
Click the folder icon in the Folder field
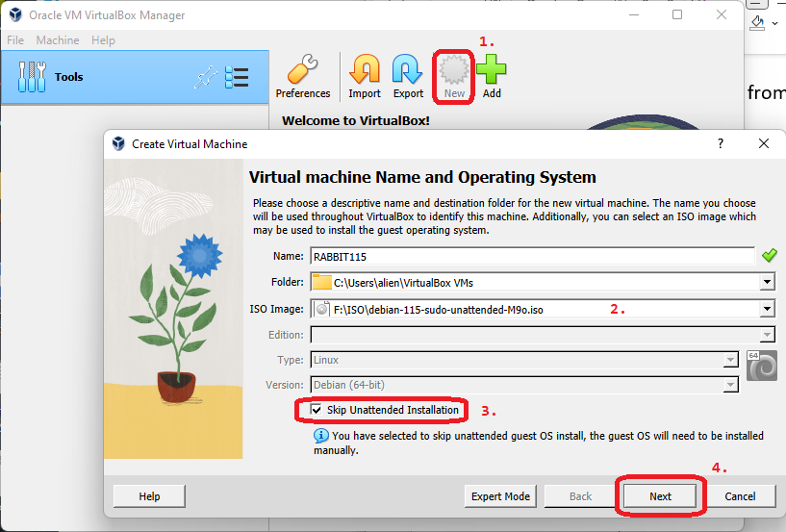pos(322,282)
